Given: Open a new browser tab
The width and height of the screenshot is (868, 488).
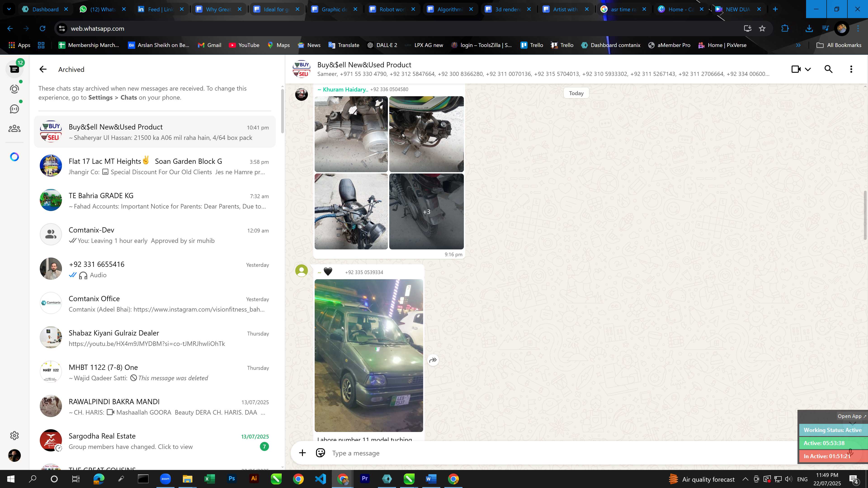Looking at the screenshot, I should click(775, 9).
